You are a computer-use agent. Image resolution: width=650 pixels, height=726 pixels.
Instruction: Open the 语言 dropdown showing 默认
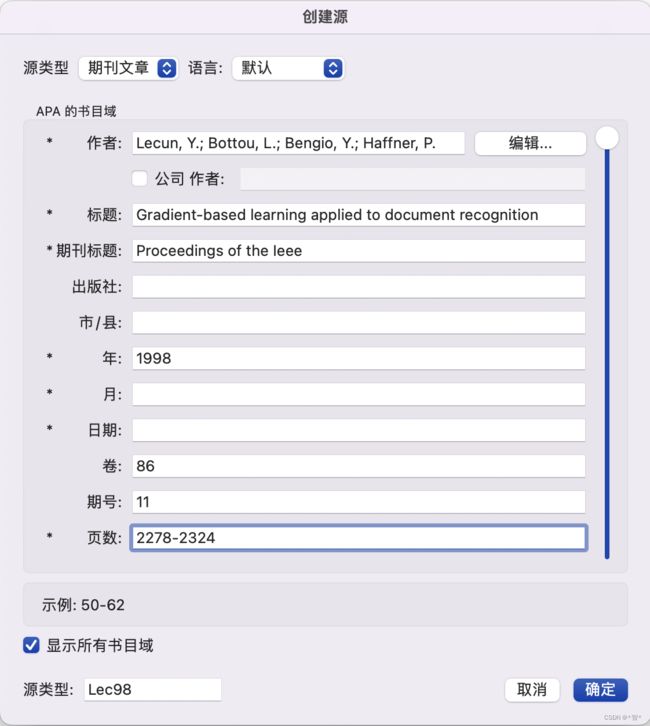coord(288,69)
